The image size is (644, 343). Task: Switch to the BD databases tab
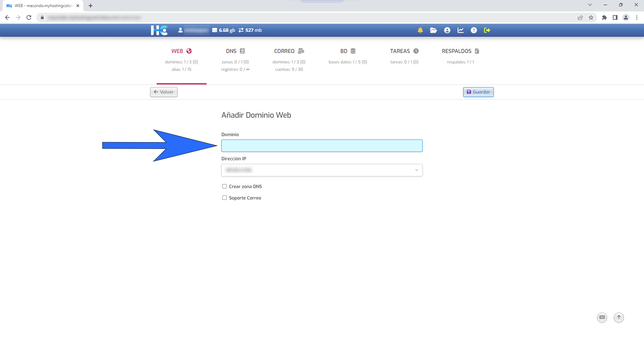coord(348,51)
